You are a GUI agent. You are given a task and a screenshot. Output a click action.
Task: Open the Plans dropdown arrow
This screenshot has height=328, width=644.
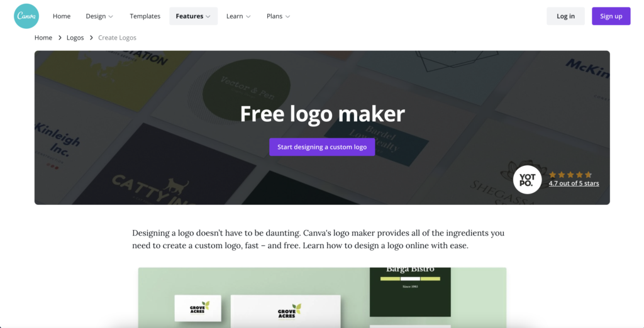pyautogui.click(x=288, y=16)
